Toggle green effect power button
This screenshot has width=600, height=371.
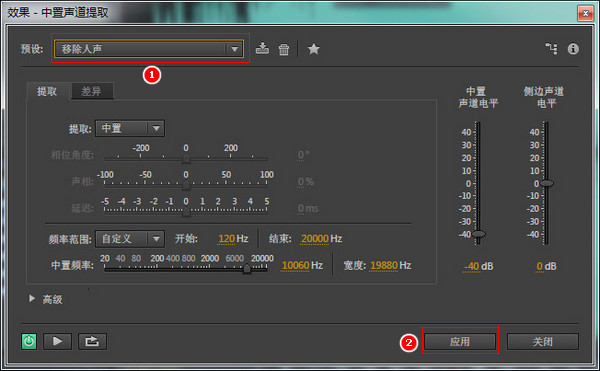coord(29,341)
